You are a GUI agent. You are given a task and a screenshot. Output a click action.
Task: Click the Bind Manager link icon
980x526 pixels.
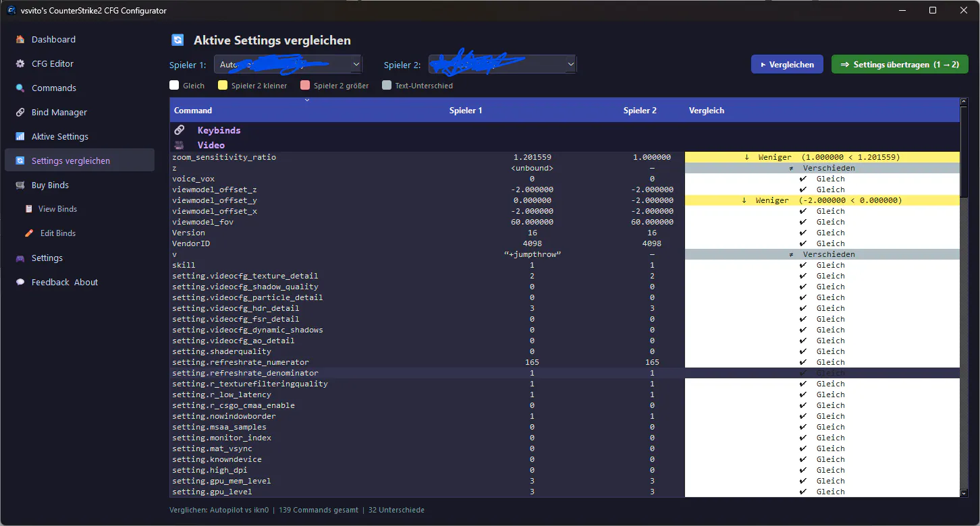click(x=20, y=112)
